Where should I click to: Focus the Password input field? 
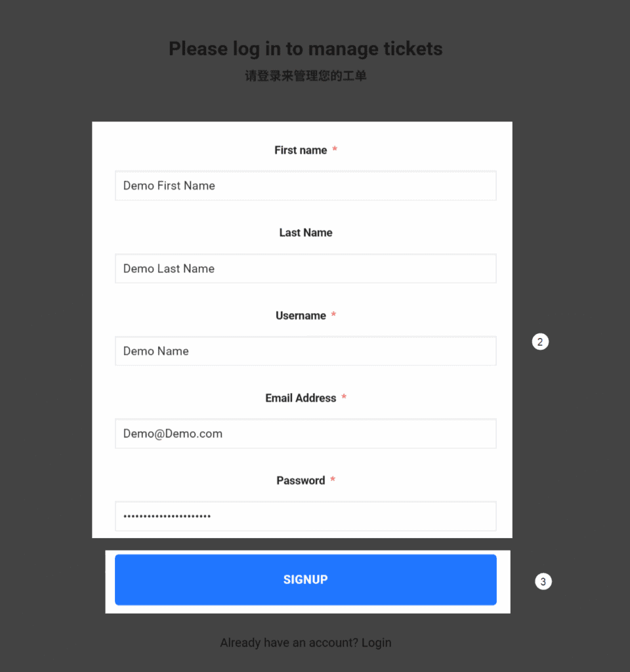point(305,516)
